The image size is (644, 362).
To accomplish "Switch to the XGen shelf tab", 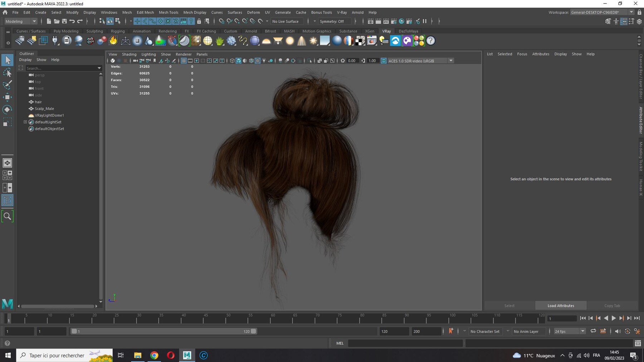I will click(x=370, y=31).
